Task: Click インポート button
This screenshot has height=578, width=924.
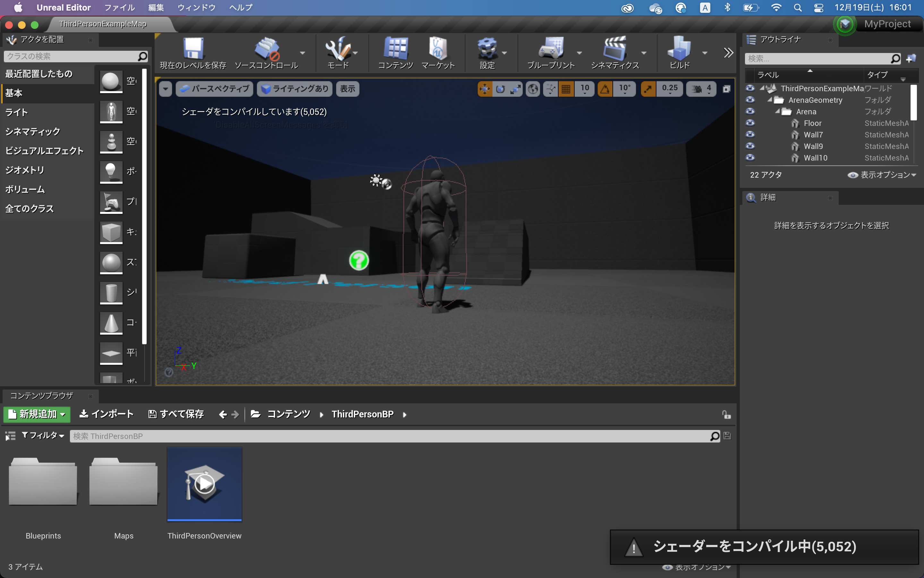Action: pos(107,414)
